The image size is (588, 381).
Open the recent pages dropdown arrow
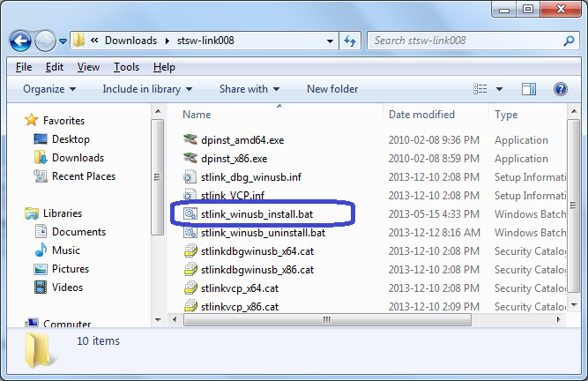coord(63,41)
